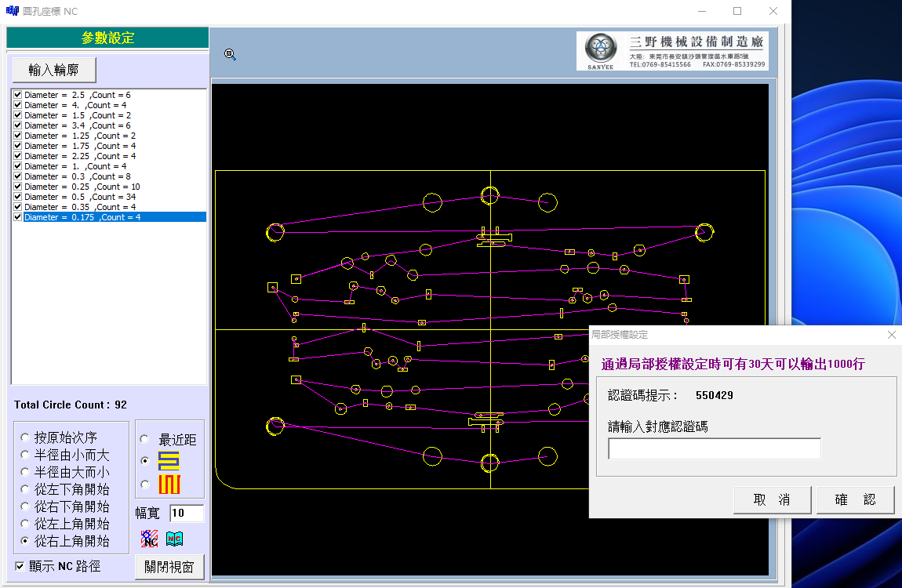Click the 550429 authentication hint code
This screenshot has height=588, width=902.
point(714,395)
